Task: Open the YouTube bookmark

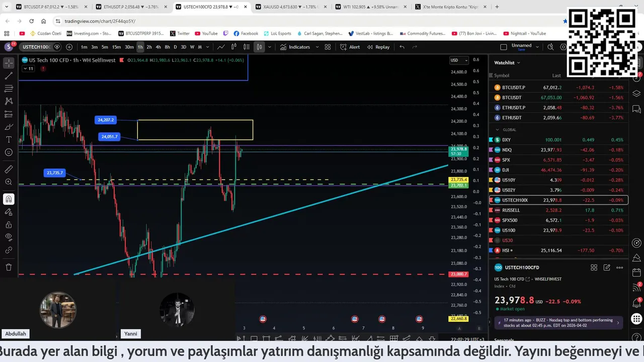Action: [x=206, y=34]
